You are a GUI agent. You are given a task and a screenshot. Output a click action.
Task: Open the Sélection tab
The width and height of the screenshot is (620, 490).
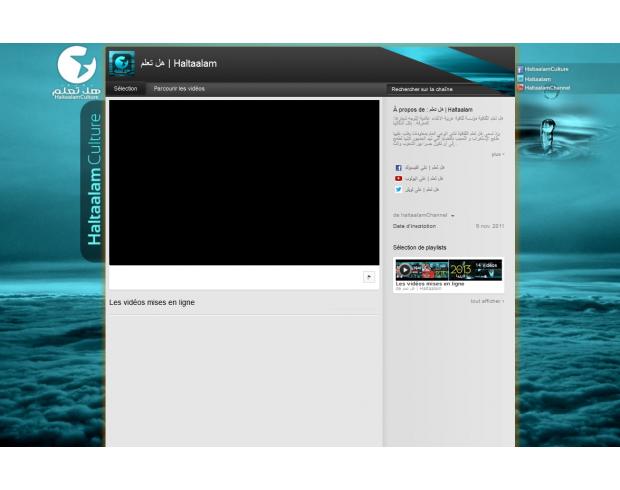(x=125, y=89)
